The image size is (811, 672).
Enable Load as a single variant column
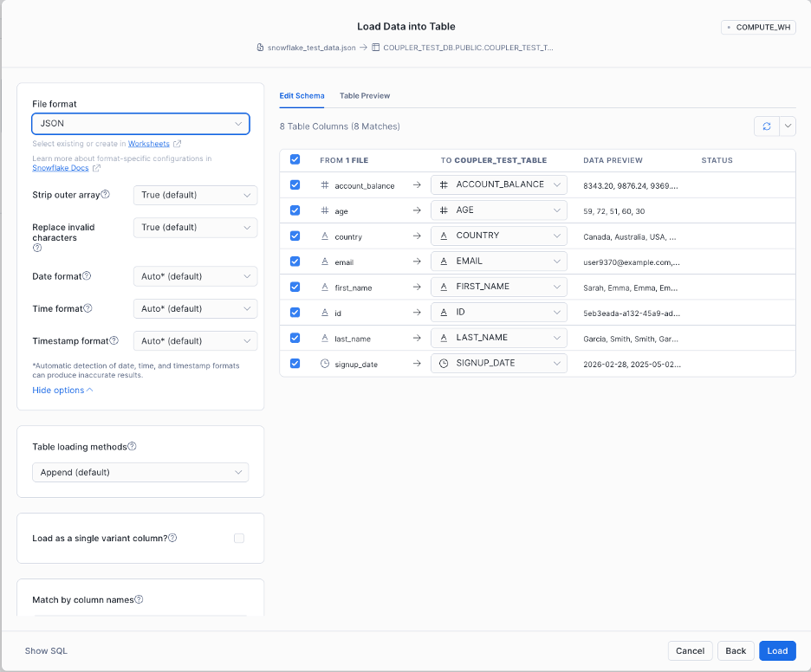pyautogui.click(x=239, y=538)
